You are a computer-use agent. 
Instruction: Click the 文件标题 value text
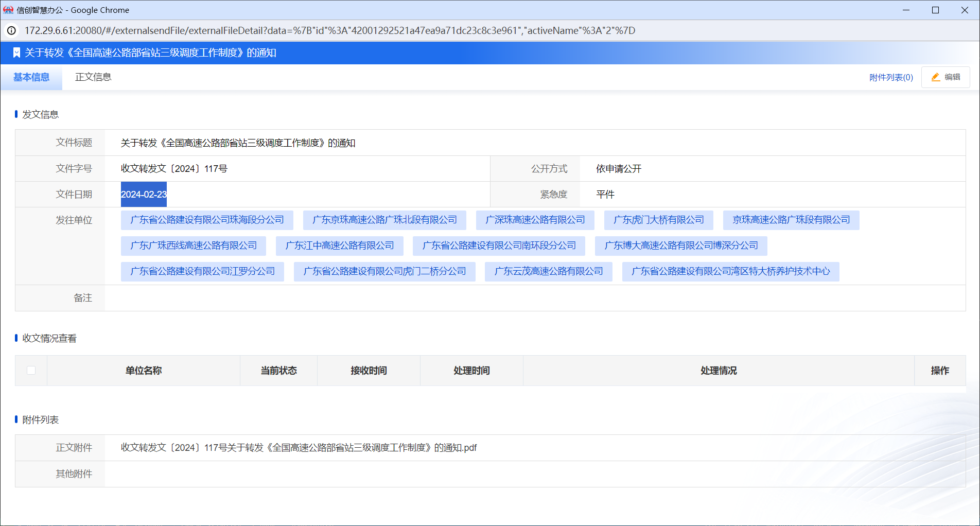coord(238,143)
